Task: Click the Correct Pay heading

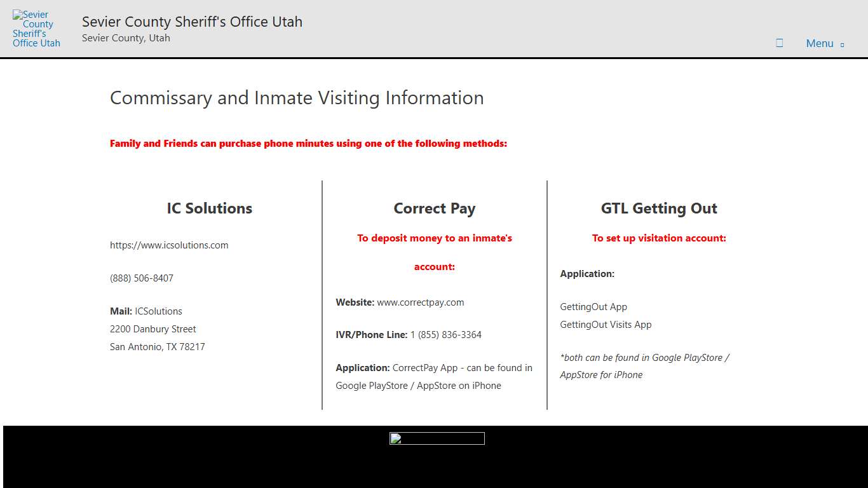Action: click(434, 208)
